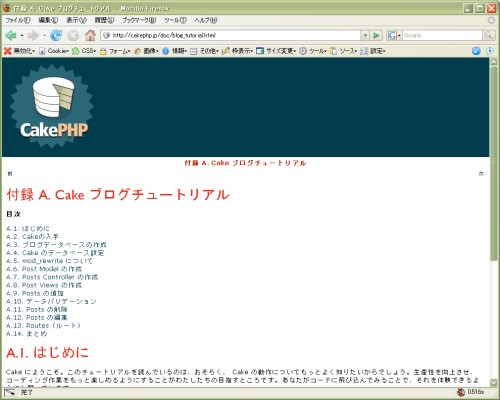Open the ツール (Tools) menu in menu bar
The height and width of the screenshot is (400, 500).
pos(175,20)
